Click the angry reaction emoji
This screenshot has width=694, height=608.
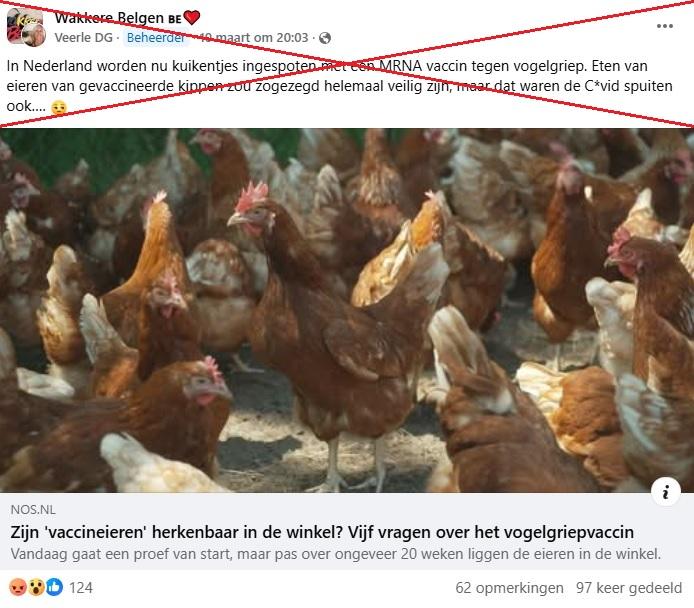point(18,587)
